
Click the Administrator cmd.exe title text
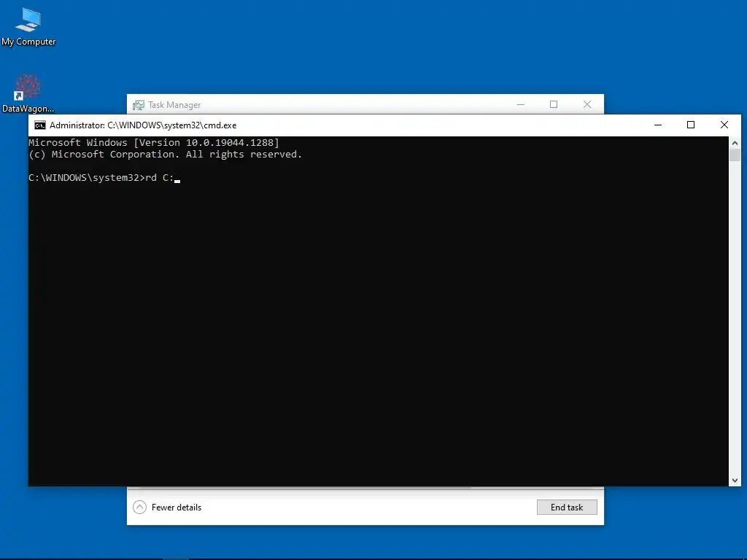(x=143, y=125)
